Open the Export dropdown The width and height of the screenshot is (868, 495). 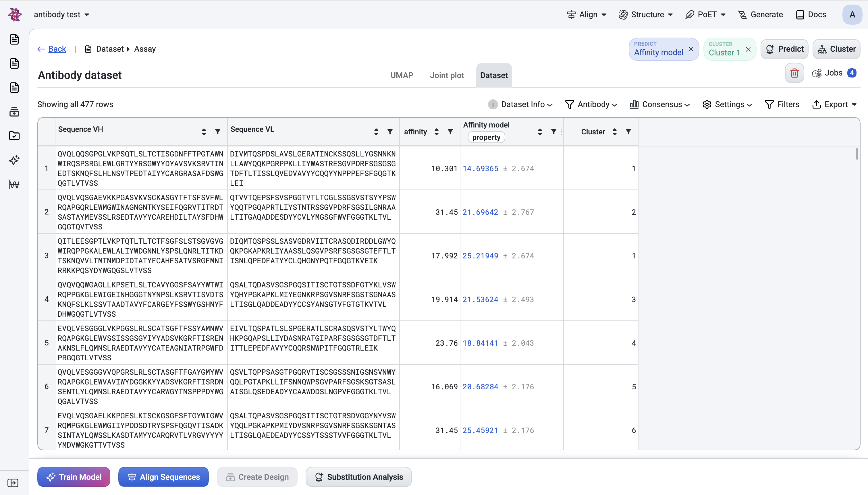tap(834, 105)
